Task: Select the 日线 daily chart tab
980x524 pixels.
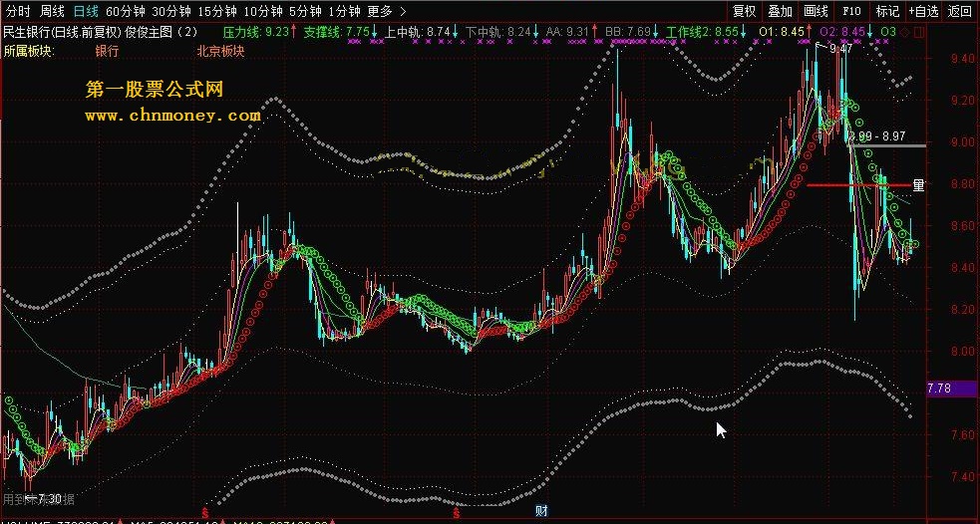Action: click(x=86, y=11)
